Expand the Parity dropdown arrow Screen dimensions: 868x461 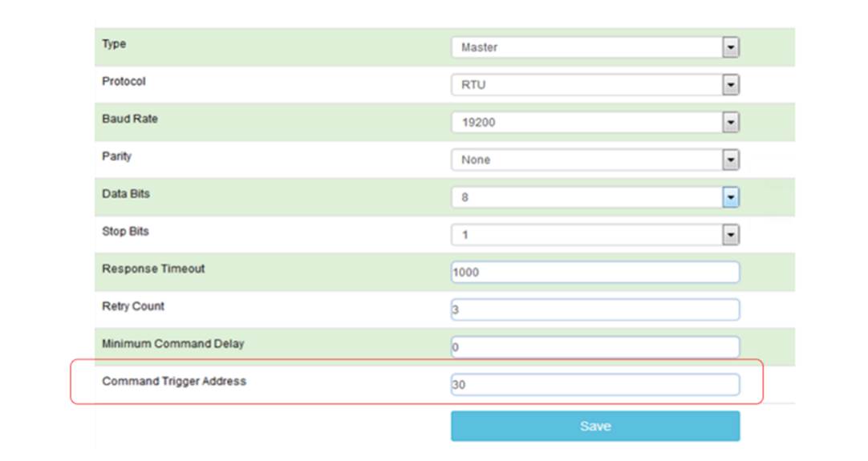[731, 160]
